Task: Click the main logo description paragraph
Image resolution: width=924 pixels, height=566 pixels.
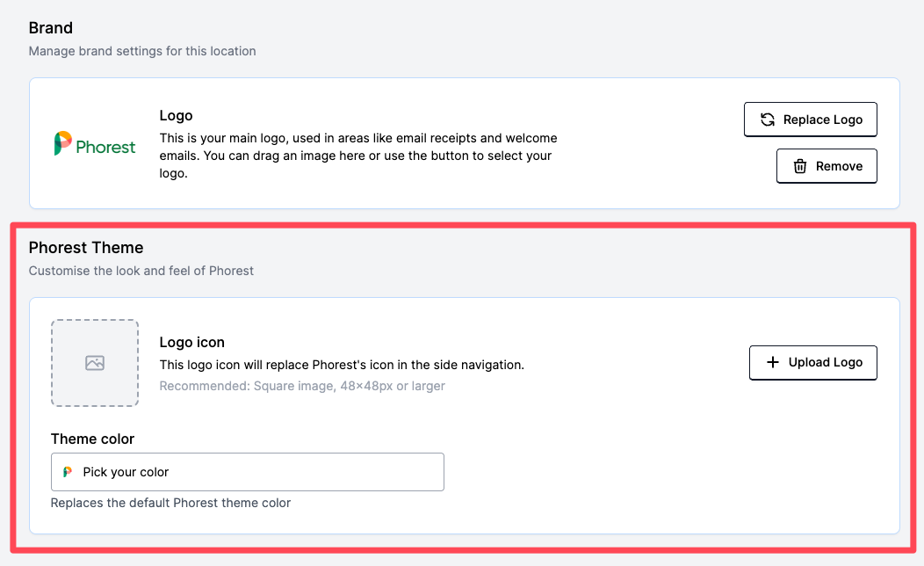Action: 358,156
